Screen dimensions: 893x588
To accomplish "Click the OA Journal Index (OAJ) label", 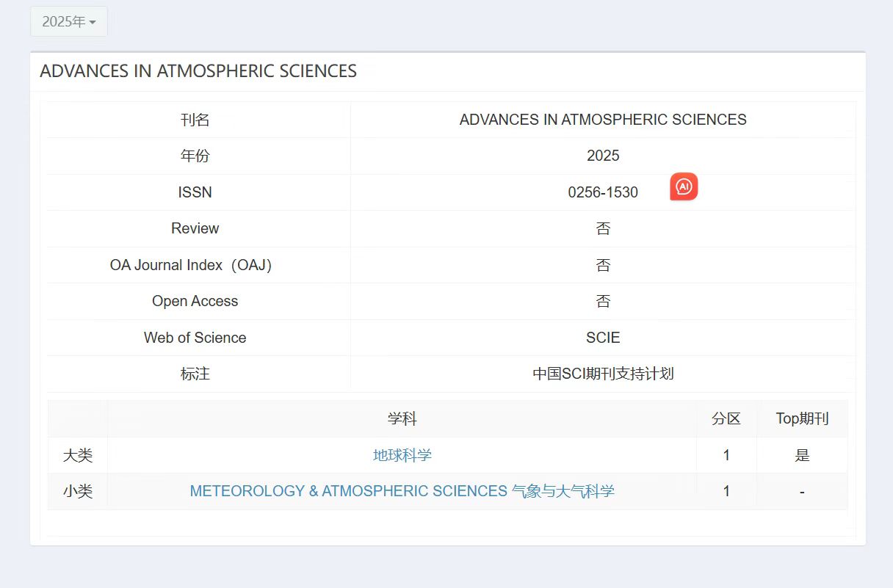I will coord(191,265).
